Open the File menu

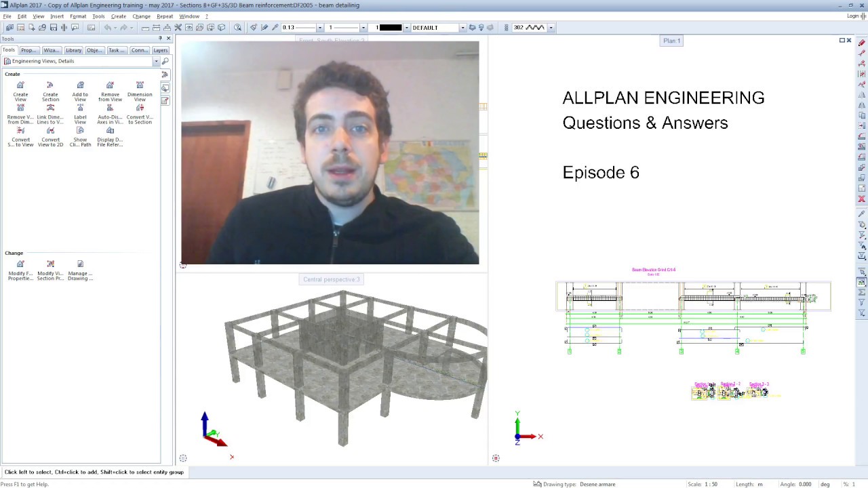click(7, 16)
